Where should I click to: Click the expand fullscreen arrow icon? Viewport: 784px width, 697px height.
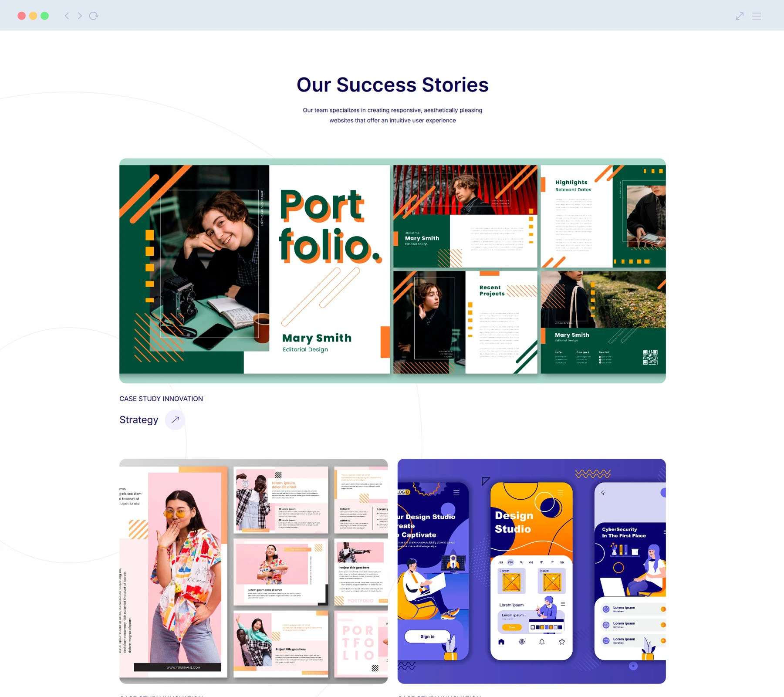(740, 16)
